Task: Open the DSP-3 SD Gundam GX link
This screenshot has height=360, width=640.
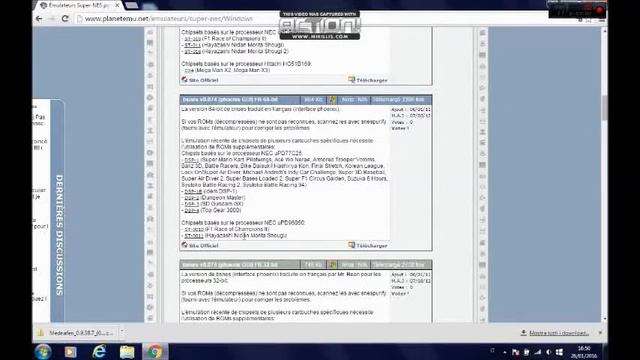Action: pos(191,204)
